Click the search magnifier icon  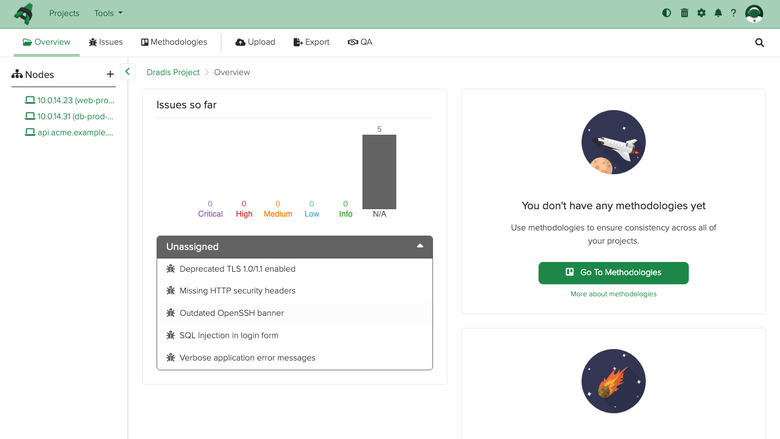pyautogui.click(x=759, y=43)
